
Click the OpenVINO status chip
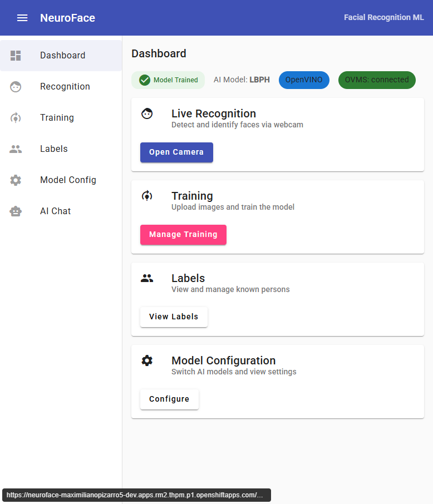click(x=304, y=80)
